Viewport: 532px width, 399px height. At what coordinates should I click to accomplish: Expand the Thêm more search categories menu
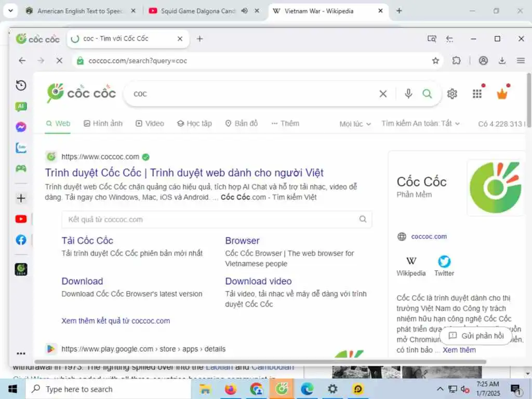(285, 124)
